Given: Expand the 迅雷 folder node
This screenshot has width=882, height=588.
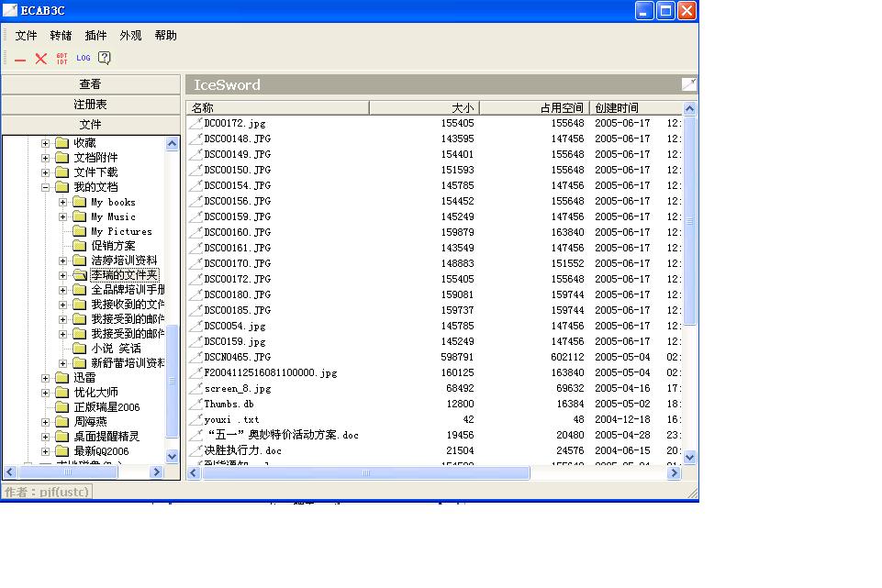Looking at the screenshot, I should (46, 378).
